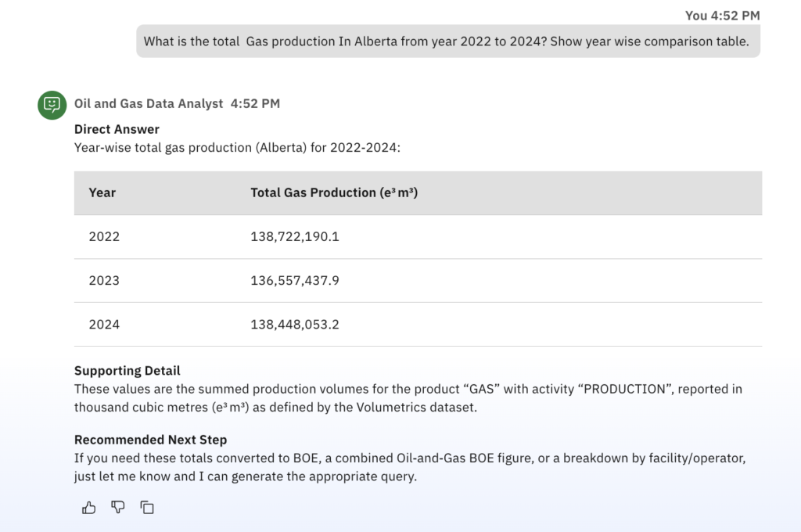Viewport: 801px width, 532px height.
Task: Click the Volumetrics dataset explanation paragraph
Action: pyautogui.click(x=408, y=397)
